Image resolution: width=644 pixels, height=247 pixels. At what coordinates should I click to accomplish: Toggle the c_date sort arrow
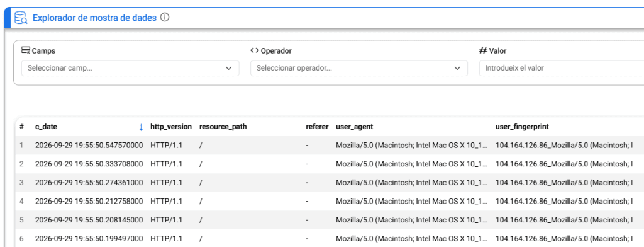pos(141,127)
